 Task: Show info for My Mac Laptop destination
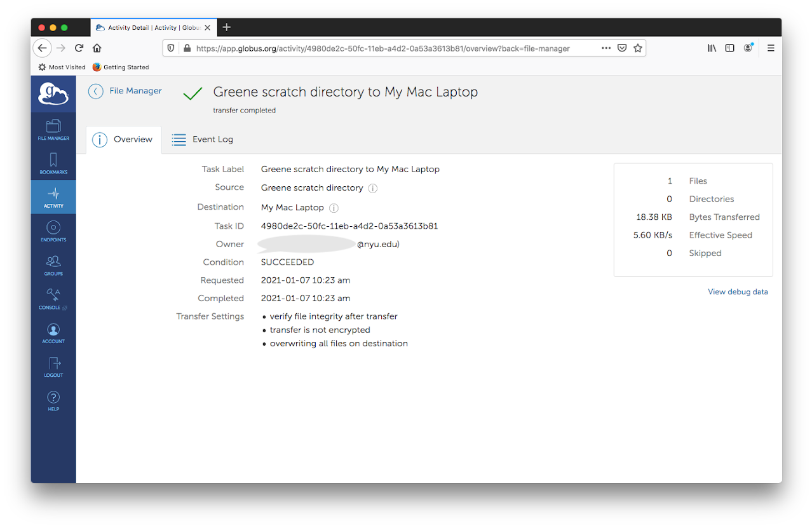(334, 208)
